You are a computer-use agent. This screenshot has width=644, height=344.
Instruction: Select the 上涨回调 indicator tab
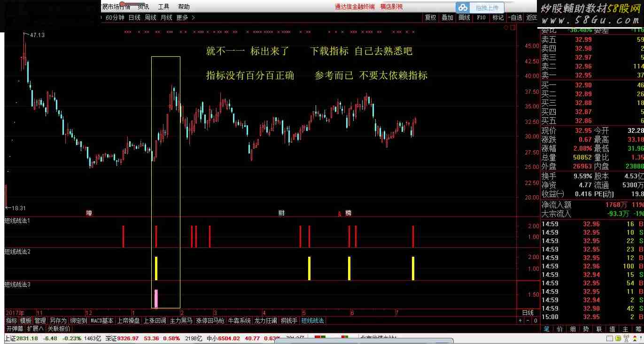click(155, 321)
